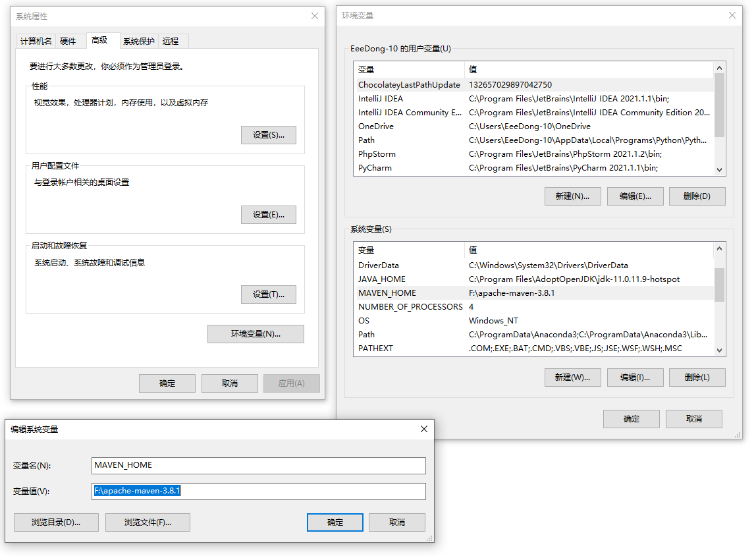Close the 环境变量 window
Image resolution: width=756 pixels, height=560 pixels.
[x=732, y=16]
